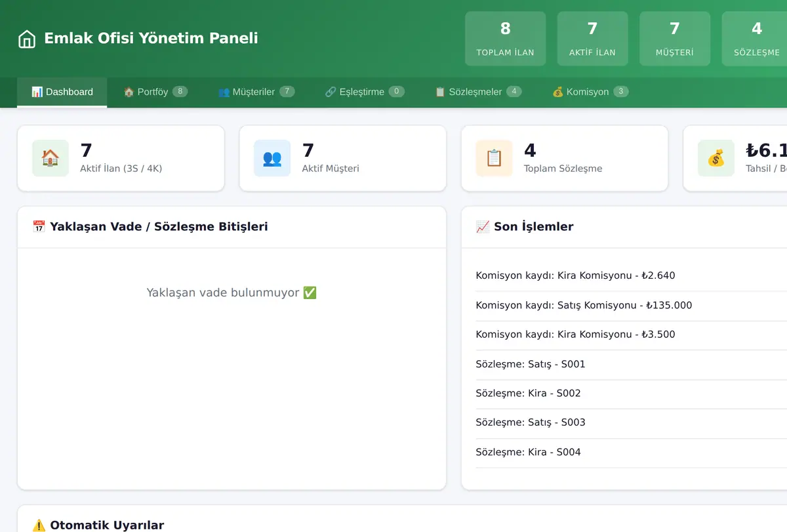The image size is (787, 532).
Task: Open the Dashboard tab
Action: [62, 92]
